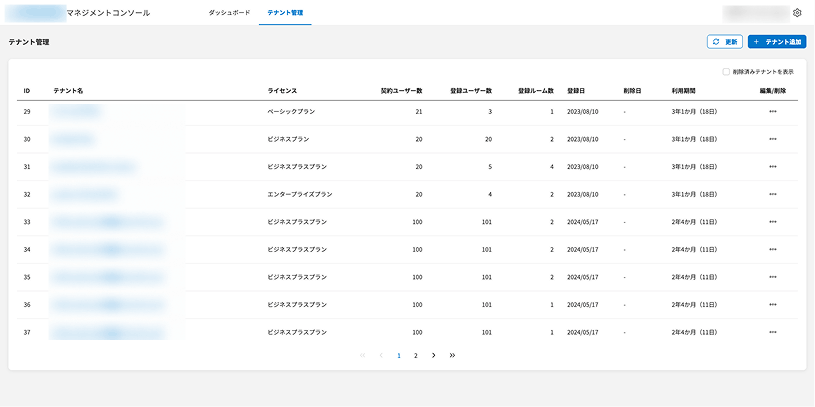Click usage period for tenant 33

[x=694, y=222]
